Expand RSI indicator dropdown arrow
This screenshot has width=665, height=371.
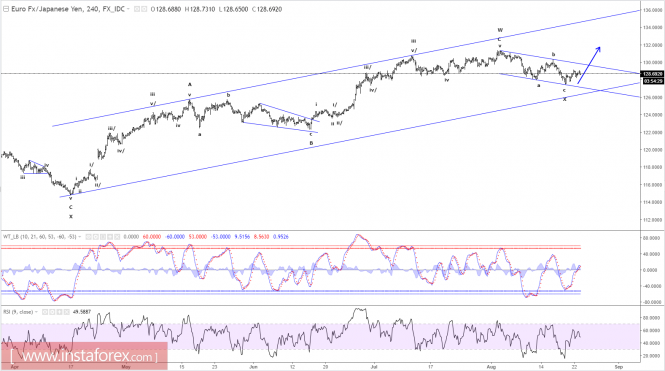tap(36, 312)
